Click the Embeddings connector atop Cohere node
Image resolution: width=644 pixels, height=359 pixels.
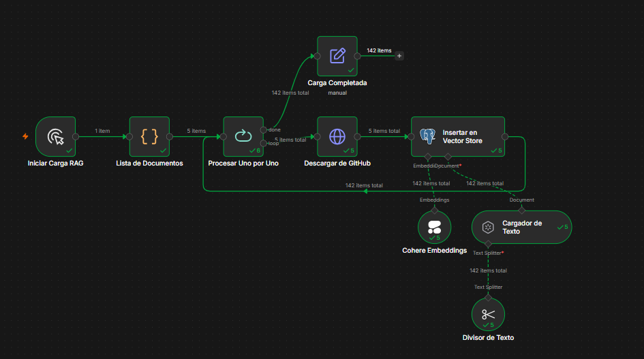(x=435, y=210)
